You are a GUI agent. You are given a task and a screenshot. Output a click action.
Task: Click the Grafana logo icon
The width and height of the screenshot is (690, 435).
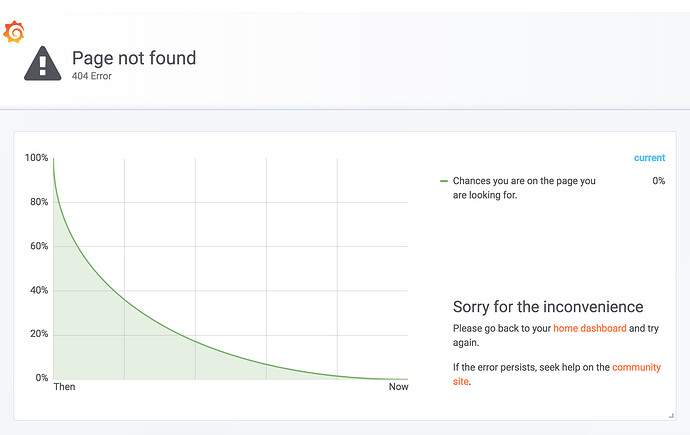coord(15,34)
